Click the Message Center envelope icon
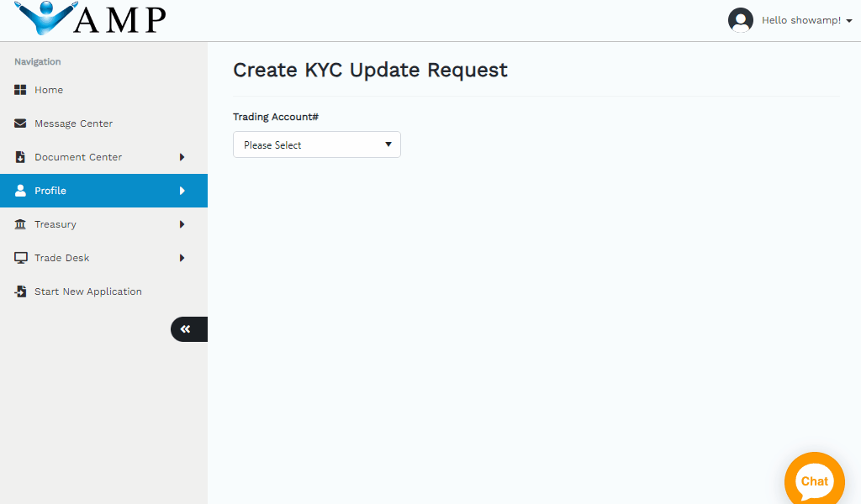 [21, 123]
